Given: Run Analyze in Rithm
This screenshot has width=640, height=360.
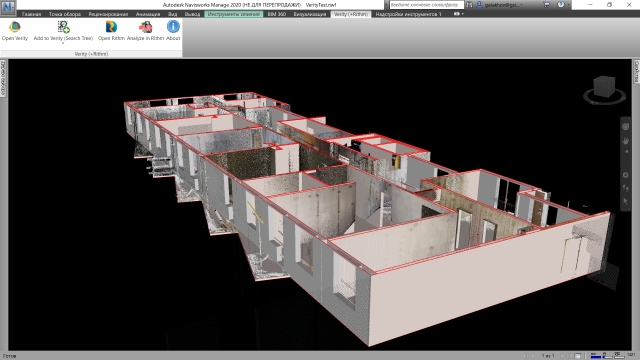Looking at the screenshot, I should coord(145,31).
